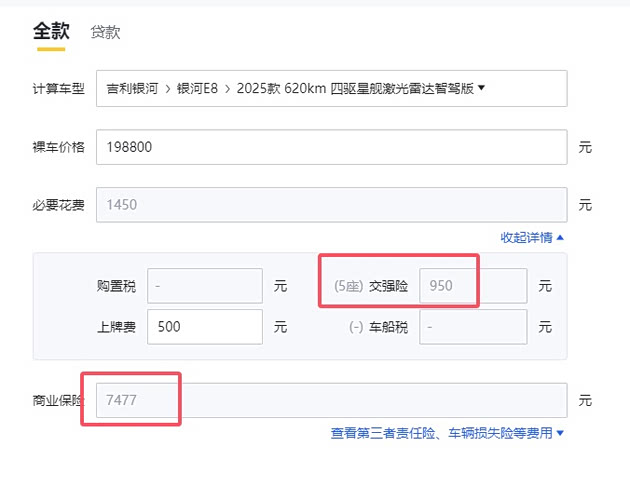Click the ▼ arrow after 车辆损失险等费用
This screenshot has height=487, width=630.
coord(560,433)
